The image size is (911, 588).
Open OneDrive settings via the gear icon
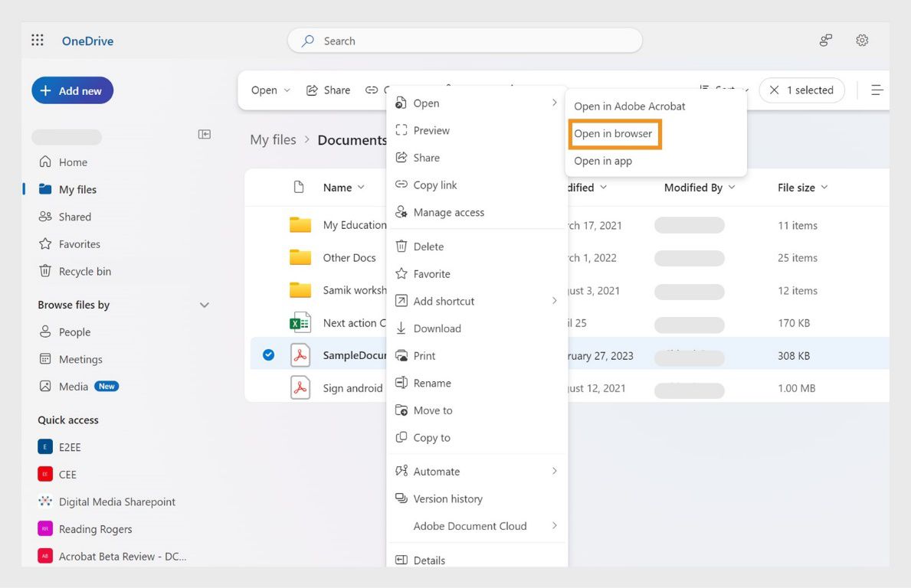click(862, 40)
